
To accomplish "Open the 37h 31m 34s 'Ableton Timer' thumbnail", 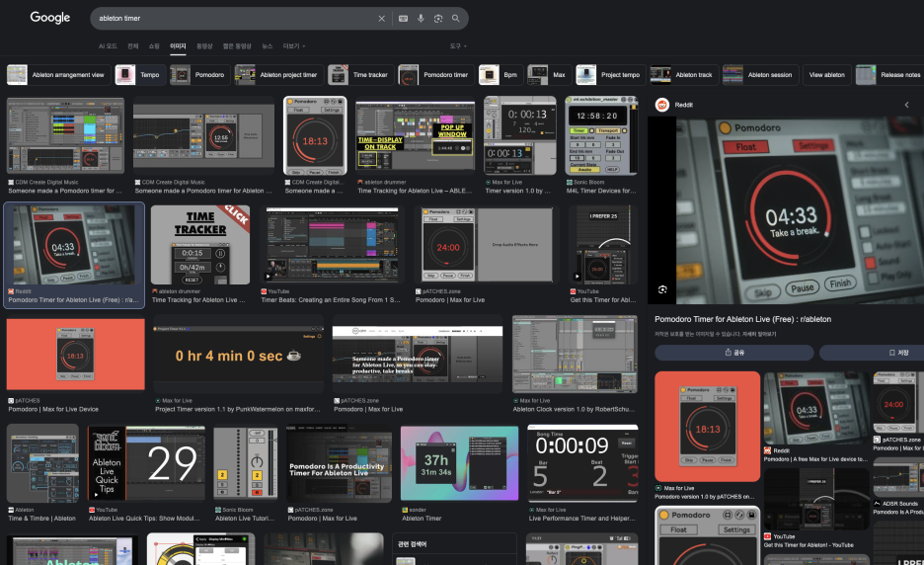I will click(460, 463).
